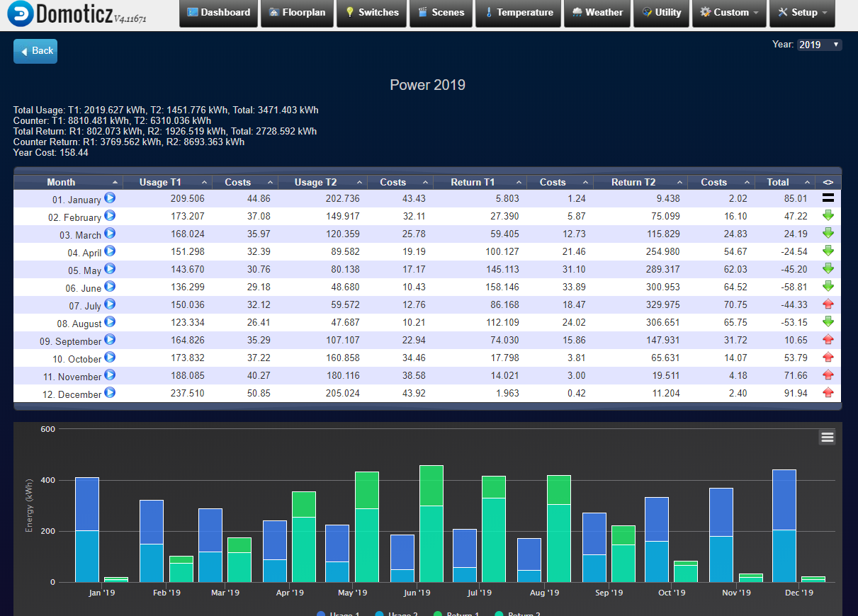The height and width of the screenshot is (616, 858).
Task: Toggle Return 1 series in chart legend
Action: click(x=458, y=614)
